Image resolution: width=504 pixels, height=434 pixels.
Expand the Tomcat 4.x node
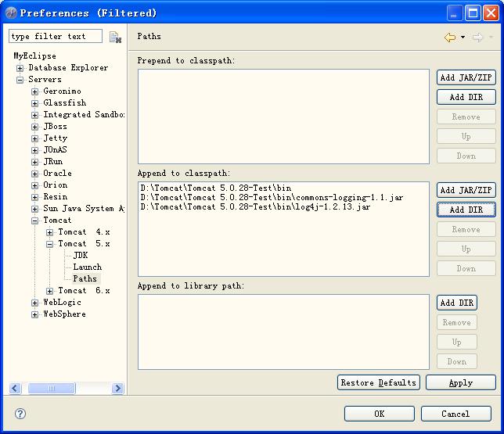click(x=50, y=232)
